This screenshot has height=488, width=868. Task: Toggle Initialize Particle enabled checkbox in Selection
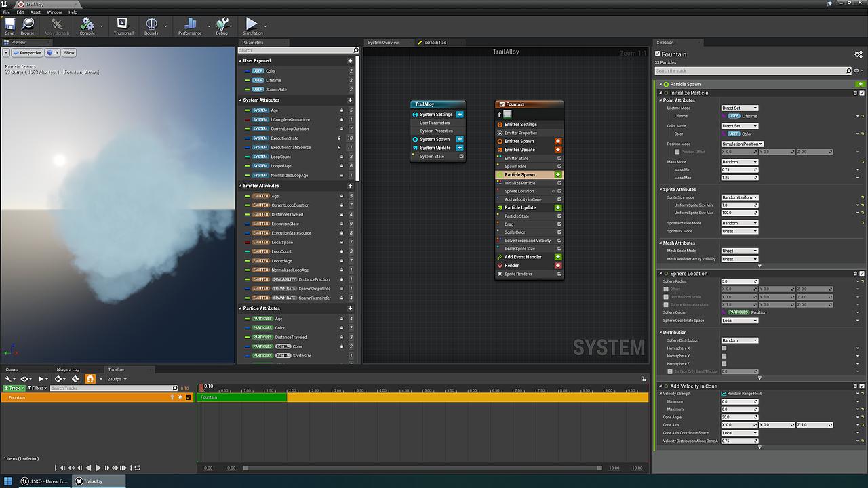tap(862, 93)
